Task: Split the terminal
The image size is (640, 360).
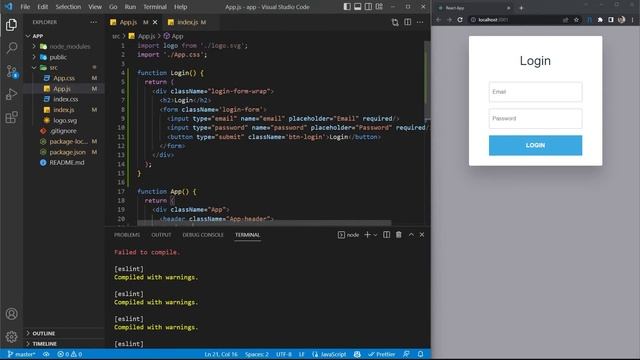Action: tap(387, 235)
